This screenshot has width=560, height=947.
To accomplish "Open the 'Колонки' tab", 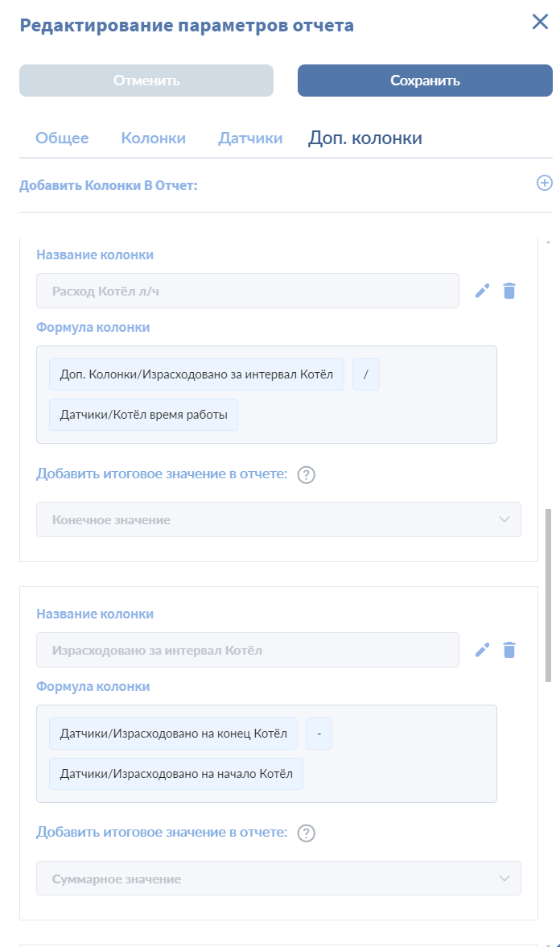I will (153, 139).
